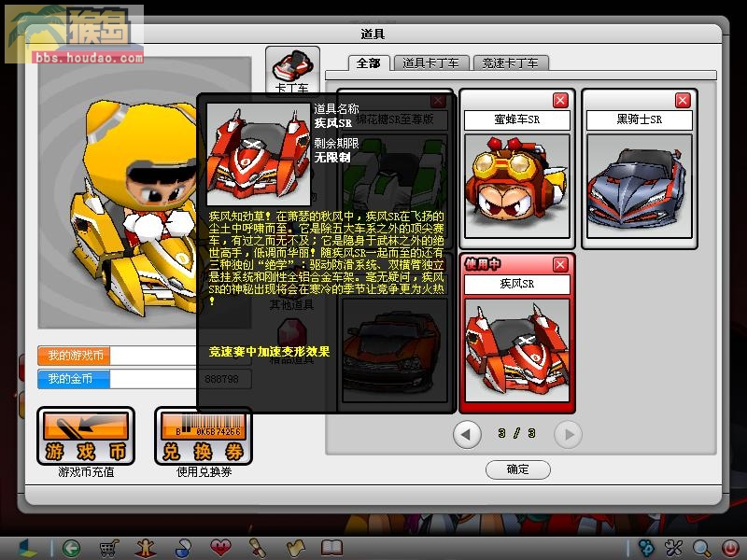Image resolution: width=747 pixels, height=560 pixels.
Task: Go back with the green arrow icon
Action: (72, 548)
